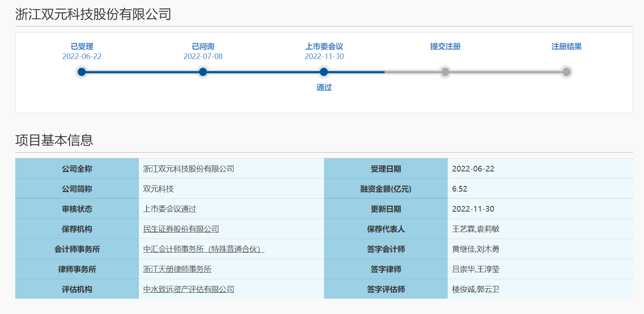Click the 项目基本信息 section heading
This screenshot has height=314, width=644.
pos(54,140)
